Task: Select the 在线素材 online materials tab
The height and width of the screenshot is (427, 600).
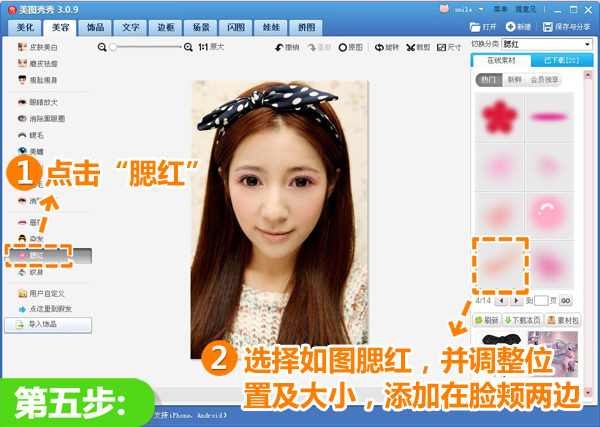Action: [x=501, y=60]
